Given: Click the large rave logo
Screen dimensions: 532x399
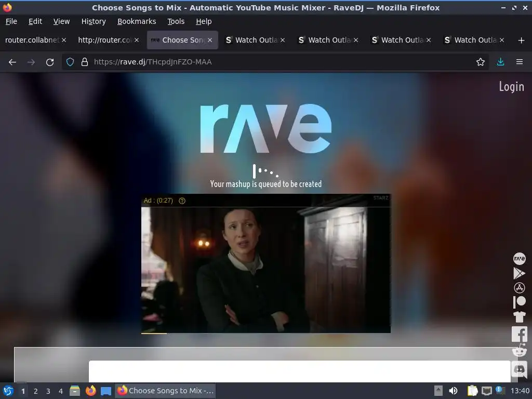Looking at the screenshot, I should tap(265, 128).
